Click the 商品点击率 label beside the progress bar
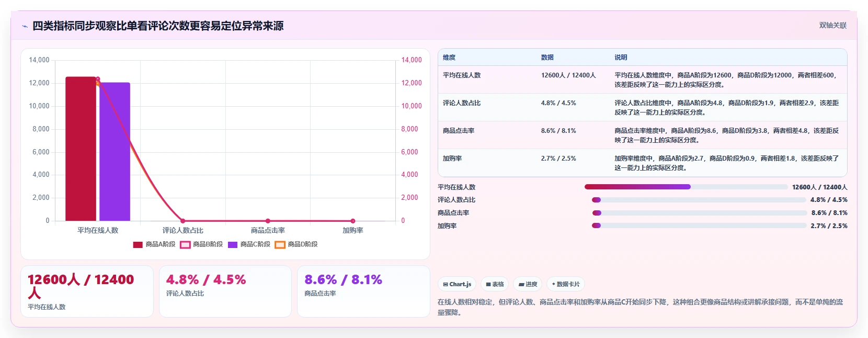 click(x=453, y=213)
